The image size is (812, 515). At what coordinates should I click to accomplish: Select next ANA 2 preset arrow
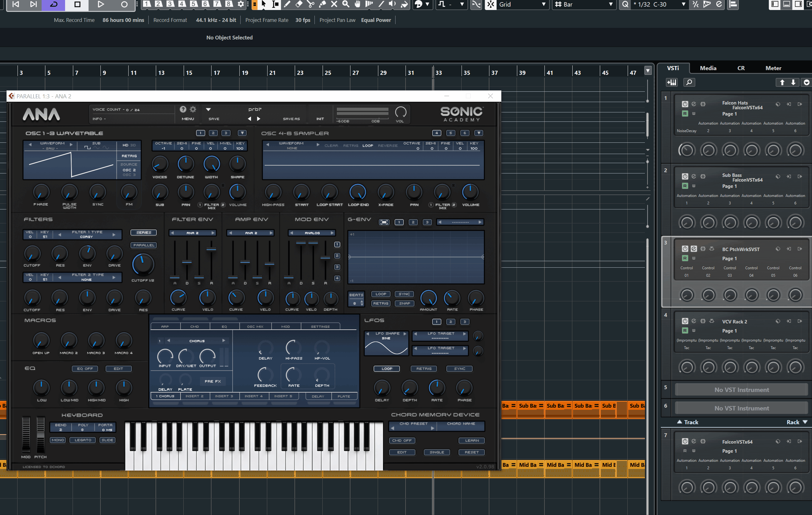(259, 118)
